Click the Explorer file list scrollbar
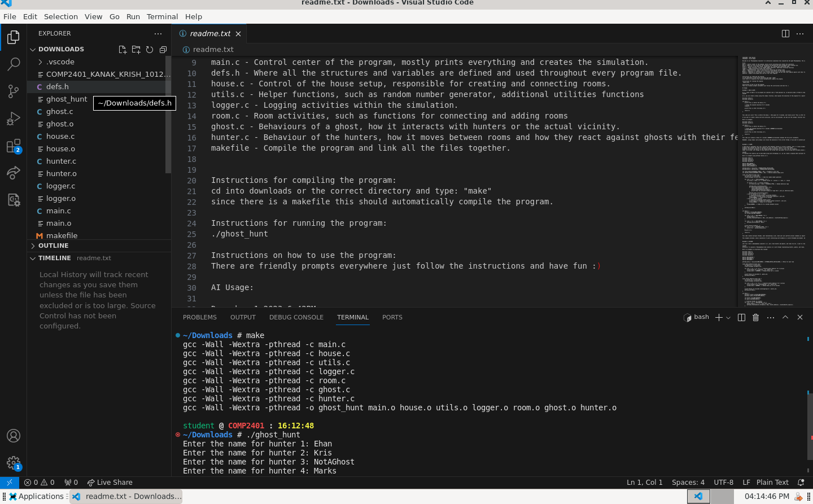The image size is (813, 504). coord(168,114)
